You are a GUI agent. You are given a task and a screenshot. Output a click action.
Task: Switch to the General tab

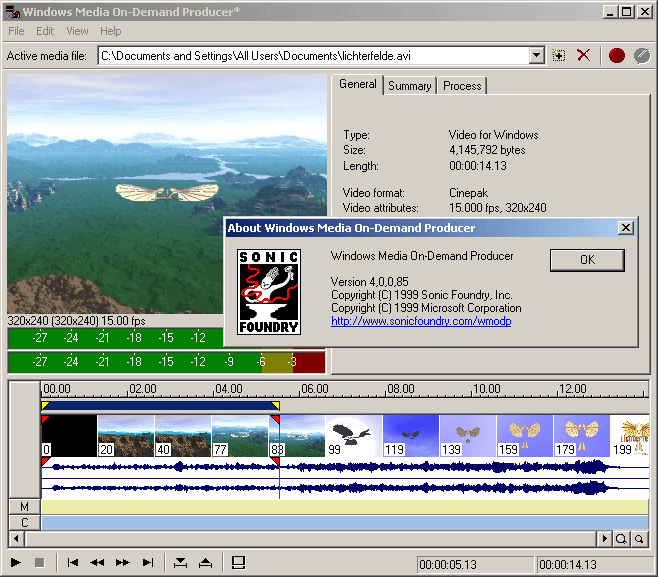[358, 84]
